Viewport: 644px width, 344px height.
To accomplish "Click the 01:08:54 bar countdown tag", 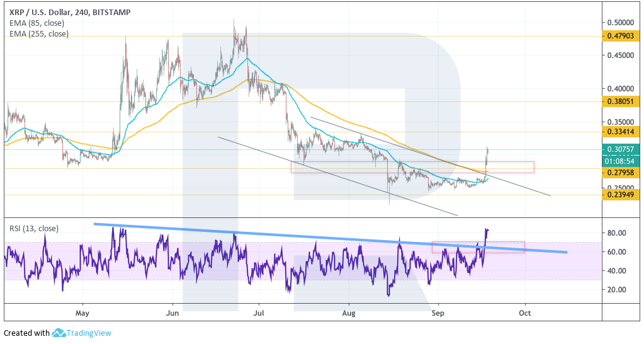I will pos(621,161).
